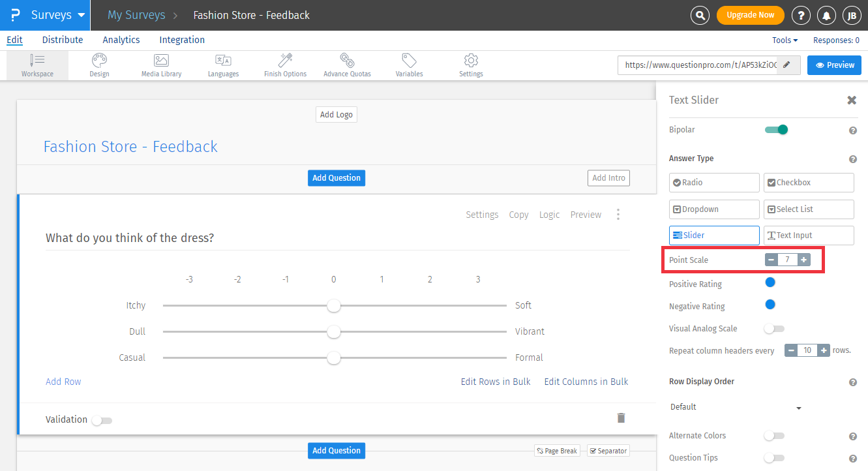868x471 pixels.
Task: Open the Tools dropdown menu
Action: point(785,40)
